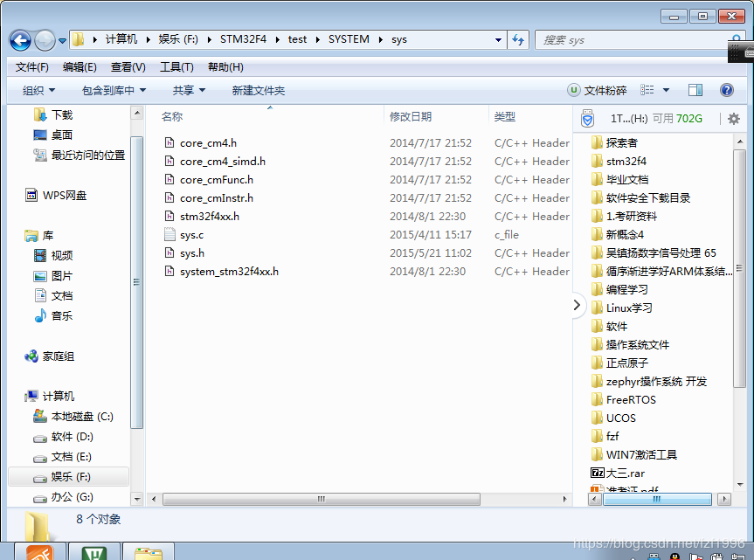Image resolution: width=754 pixels, height=560 pixels.
Task: Click the Forward navigation arrow
Action: [45, 40]
